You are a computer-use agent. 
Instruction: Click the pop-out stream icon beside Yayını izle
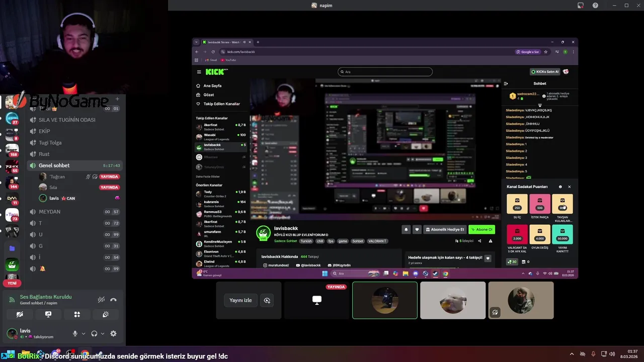click(x=267, y=300)
